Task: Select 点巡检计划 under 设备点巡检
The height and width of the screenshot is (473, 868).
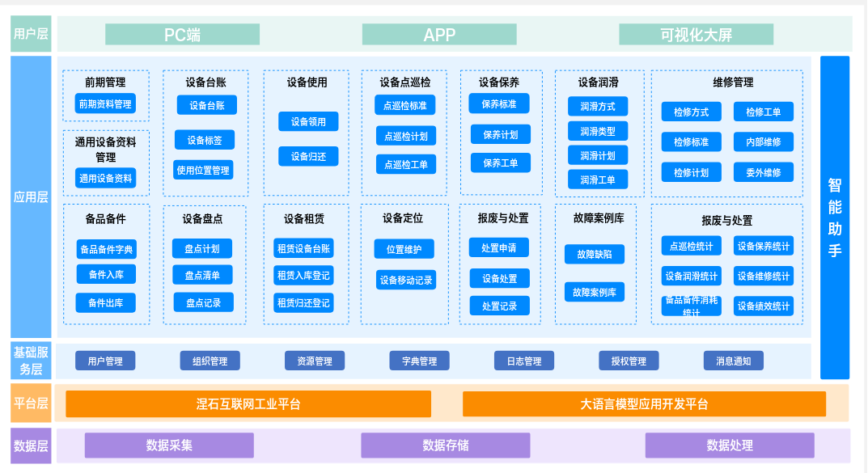Action: click(406, 136)
